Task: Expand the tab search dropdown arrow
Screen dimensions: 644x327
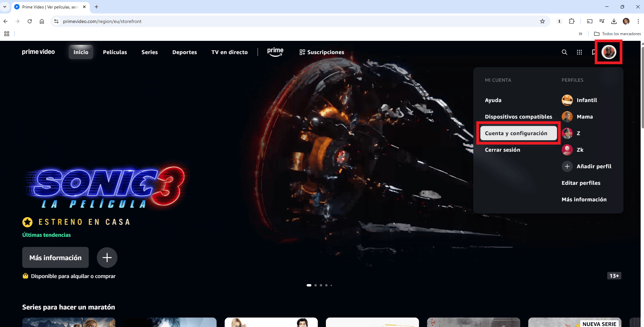Action: click(5, 7)
